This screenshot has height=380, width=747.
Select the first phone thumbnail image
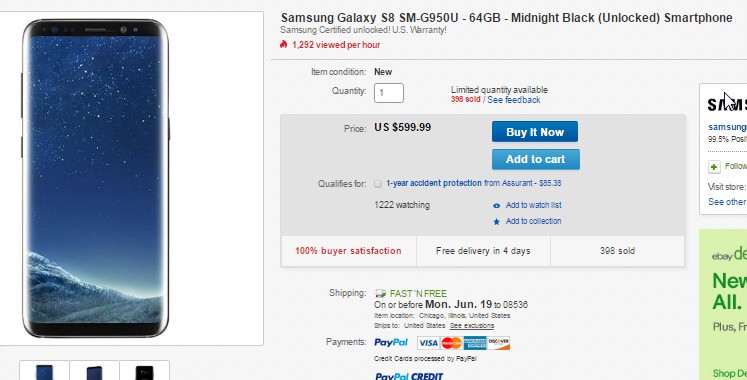[x=44, y=370]
